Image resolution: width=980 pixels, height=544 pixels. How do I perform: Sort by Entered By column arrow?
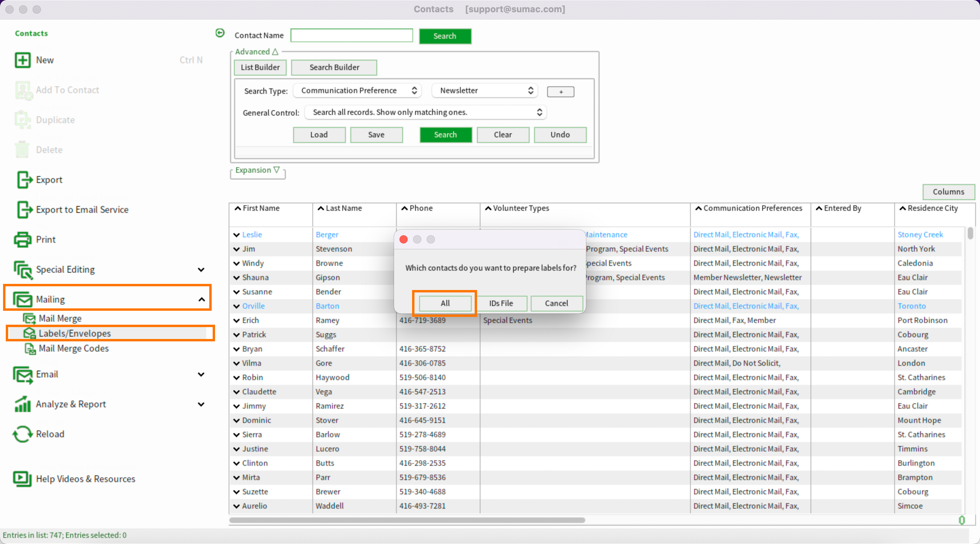pos(819,208)
